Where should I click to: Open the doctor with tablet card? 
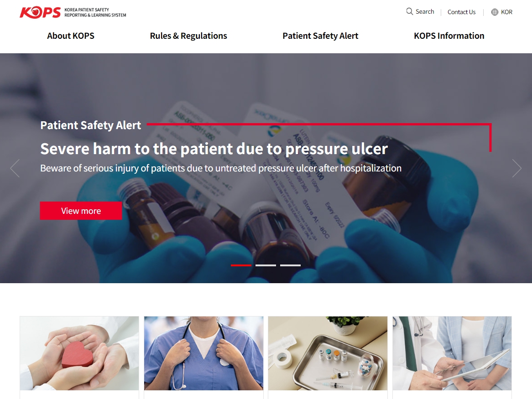[452, 353]
